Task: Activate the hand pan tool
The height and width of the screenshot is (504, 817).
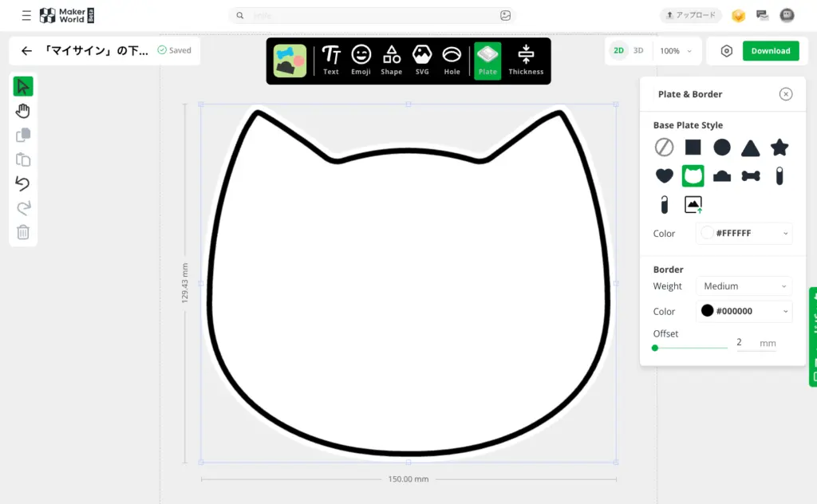Action: [x=23, y=111]
